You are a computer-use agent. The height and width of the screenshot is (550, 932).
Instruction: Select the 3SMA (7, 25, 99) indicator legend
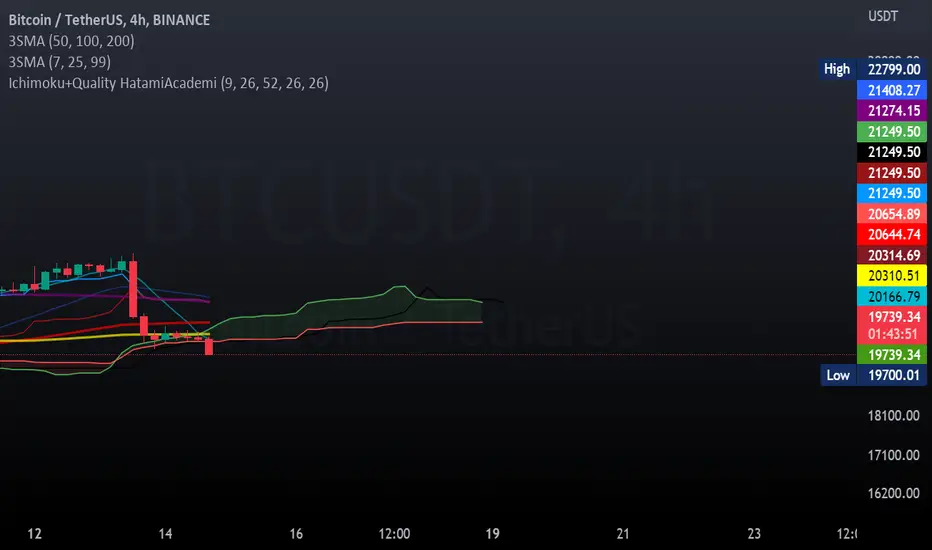tap(59, 62)
